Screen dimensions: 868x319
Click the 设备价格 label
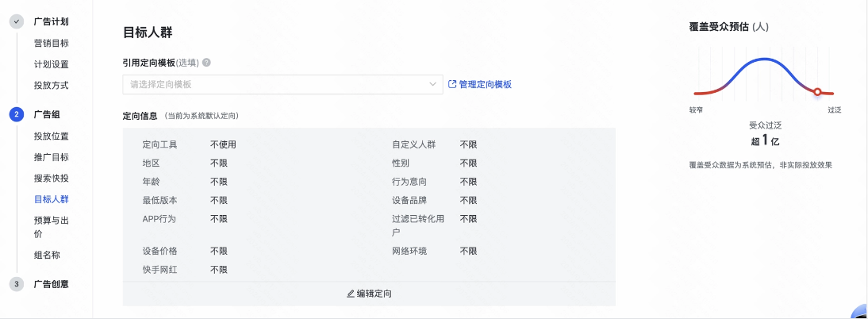tap(159, 251)
